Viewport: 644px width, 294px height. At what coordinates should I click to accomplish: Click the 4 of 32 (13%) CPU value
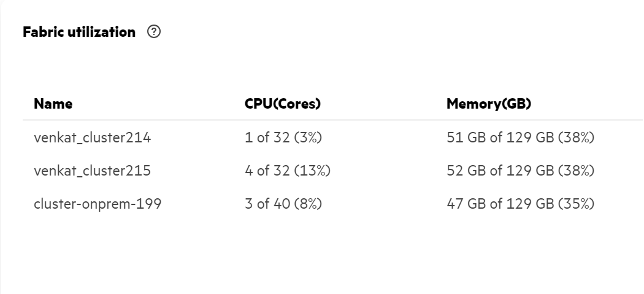click(x=288, y=171)
